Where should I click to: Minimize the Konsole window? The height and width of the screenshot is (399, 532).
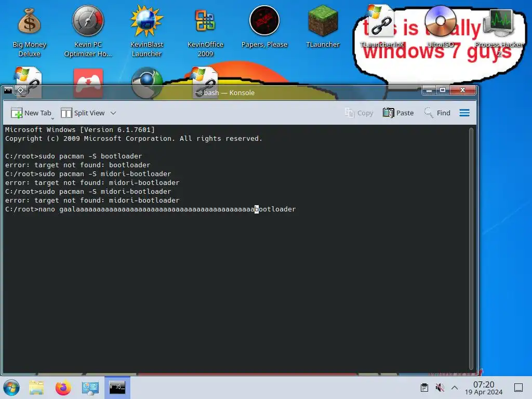coord(429,90)
